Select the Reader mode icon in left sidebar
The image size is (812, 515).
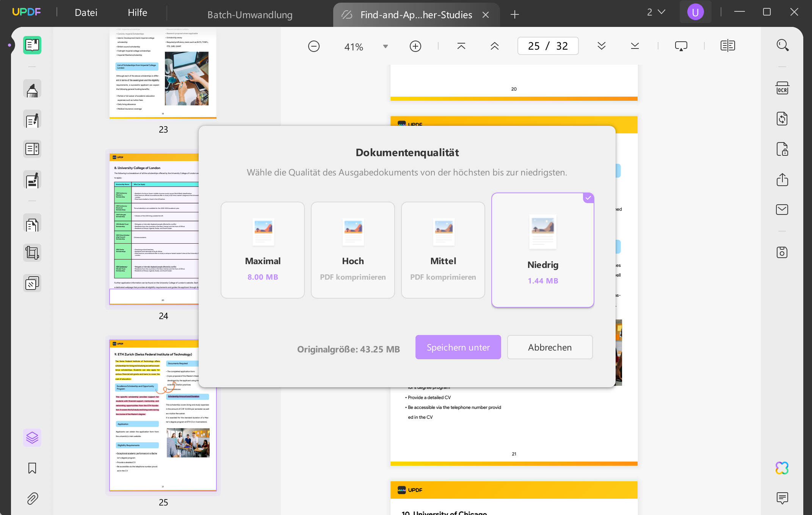coord(32,45)
